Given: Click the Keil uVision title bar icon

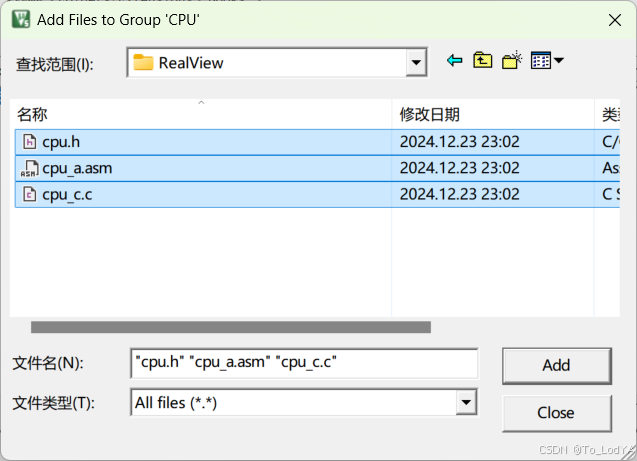Looking at the screenshot, I should (x=21, y=19).
